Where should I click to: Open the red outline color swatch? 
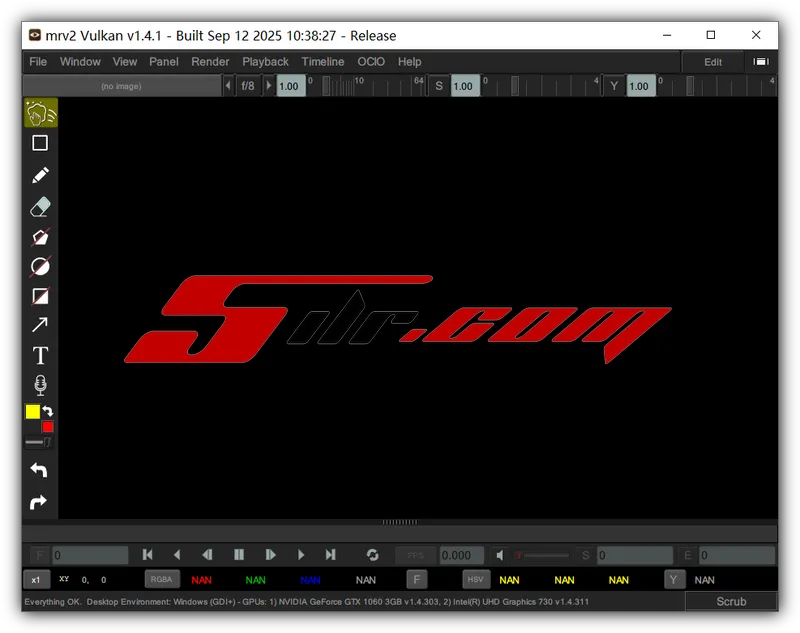(47, 427)
